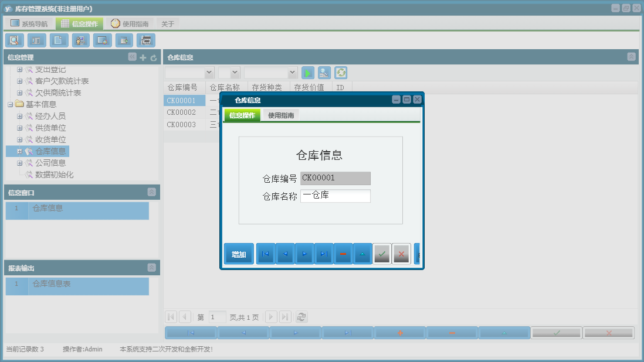Click the 增加 button in the dialog

tap(239, 254)
